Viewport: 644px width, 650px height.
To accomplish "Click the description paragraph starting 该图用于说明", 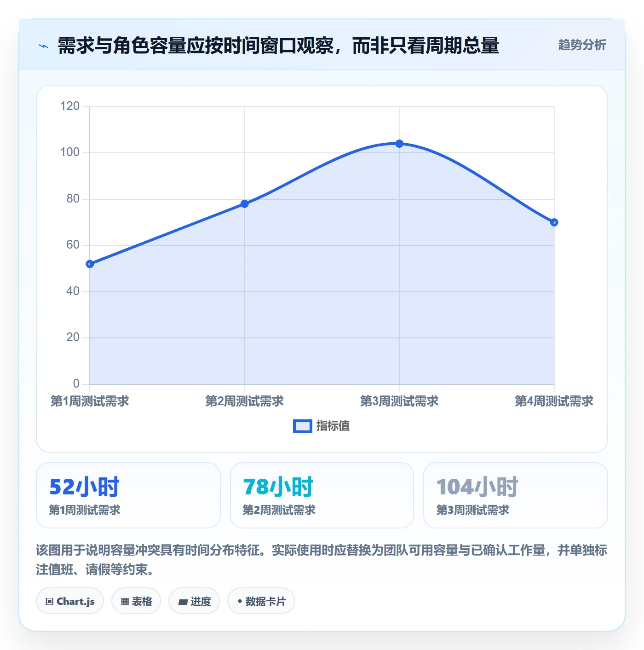I will point(322,560).
